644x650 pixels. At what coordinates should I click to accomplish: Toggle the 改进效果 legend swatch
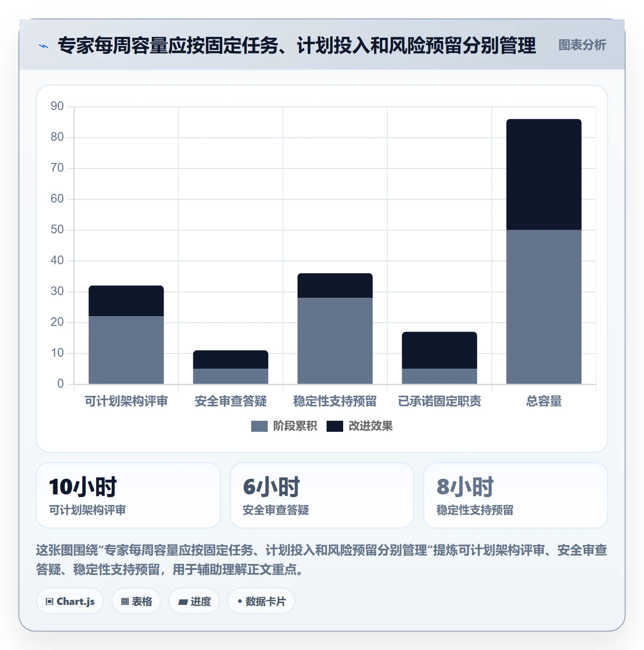tap(334, 426)
